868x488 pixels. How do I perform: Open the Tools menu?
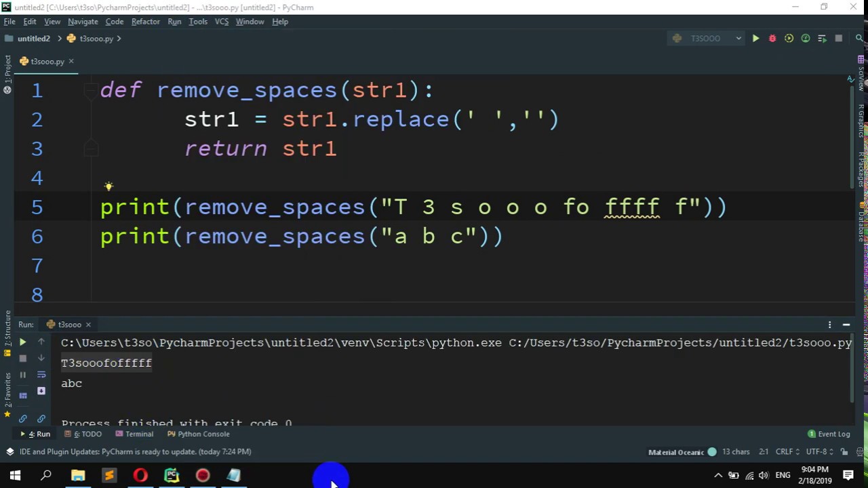pyautogui.click(x=198, y=22)
